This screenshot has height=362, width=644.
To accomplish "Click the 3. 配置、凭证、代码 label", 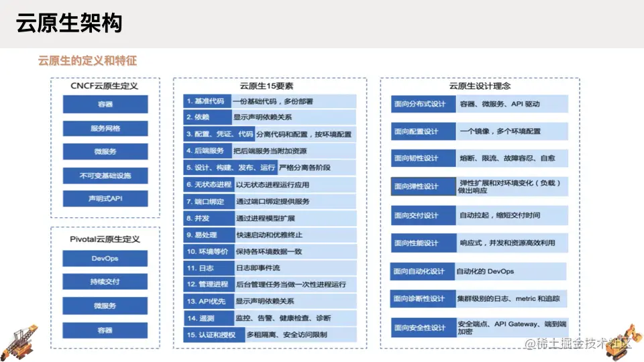I will tap(219, 134).
